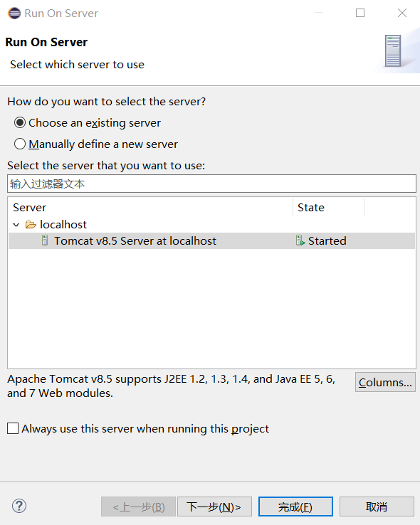Select Manually define a new server option

[x=20, y=144]
